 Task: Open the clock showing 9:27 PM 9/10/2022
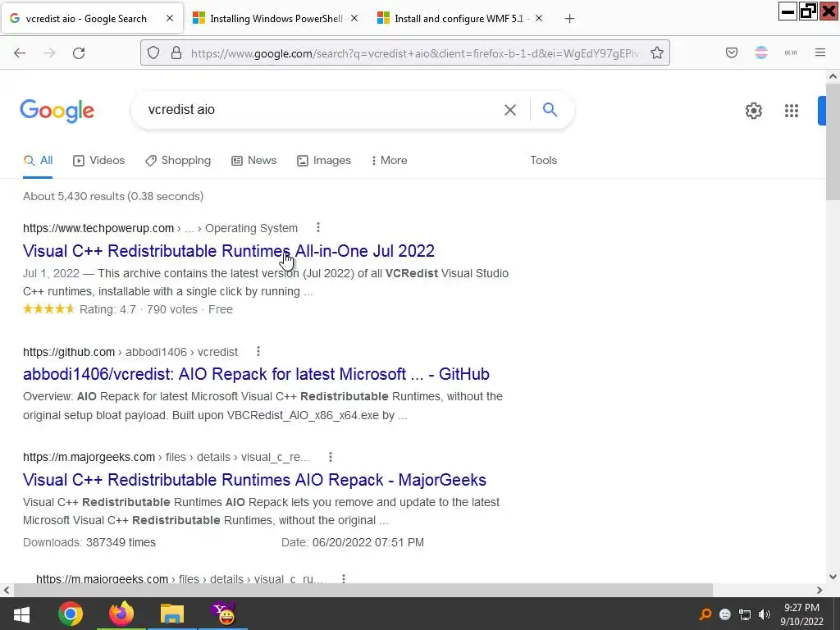point(801,614)
